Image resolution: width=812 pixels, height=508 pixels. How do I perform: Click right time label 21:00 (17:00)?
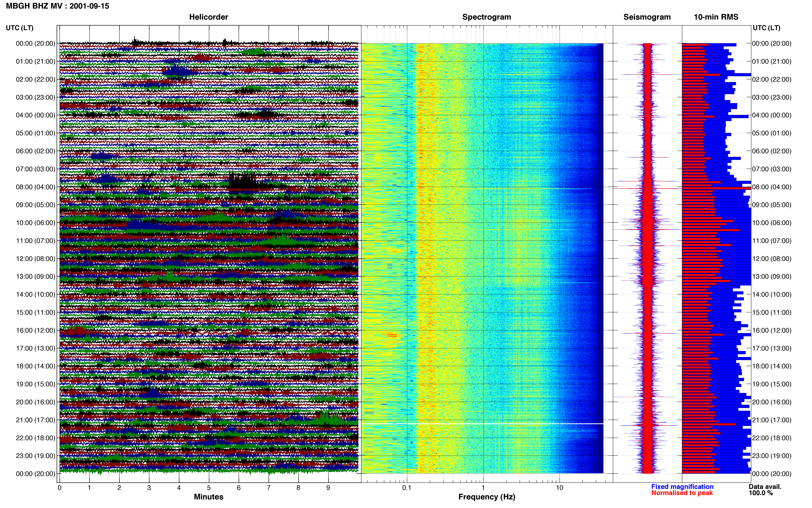(772, 420)
